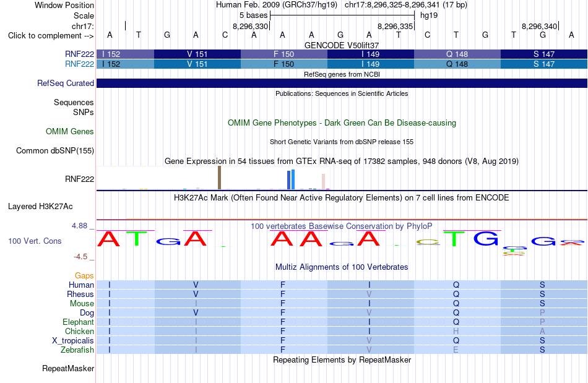Image resolution: width=588 pixels, height=383 pixels.
Task: Click the 'Window Position' label
Action: (x=64, y=5)
